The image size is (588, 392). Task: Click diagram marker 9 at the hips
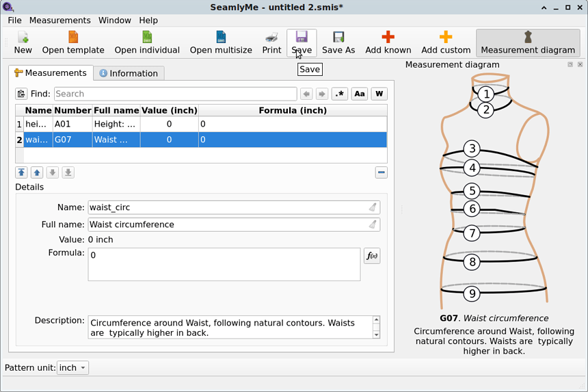[472, 293]
